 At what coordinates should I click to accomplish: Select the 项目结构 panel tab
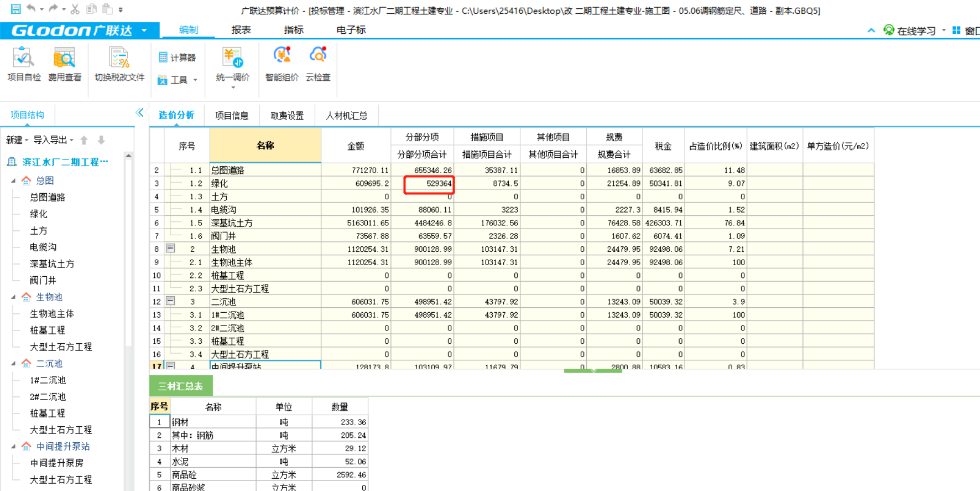(x=27, y=115)
